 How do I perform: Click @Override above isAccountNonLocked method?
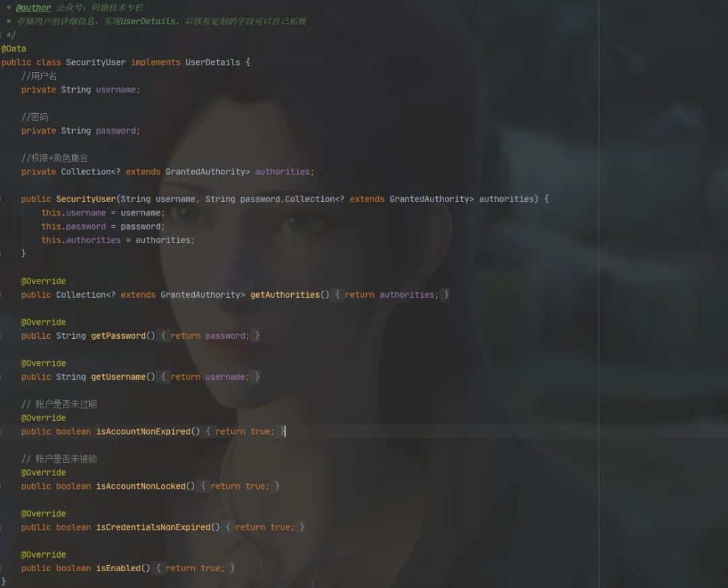click(x=44, y=472)
